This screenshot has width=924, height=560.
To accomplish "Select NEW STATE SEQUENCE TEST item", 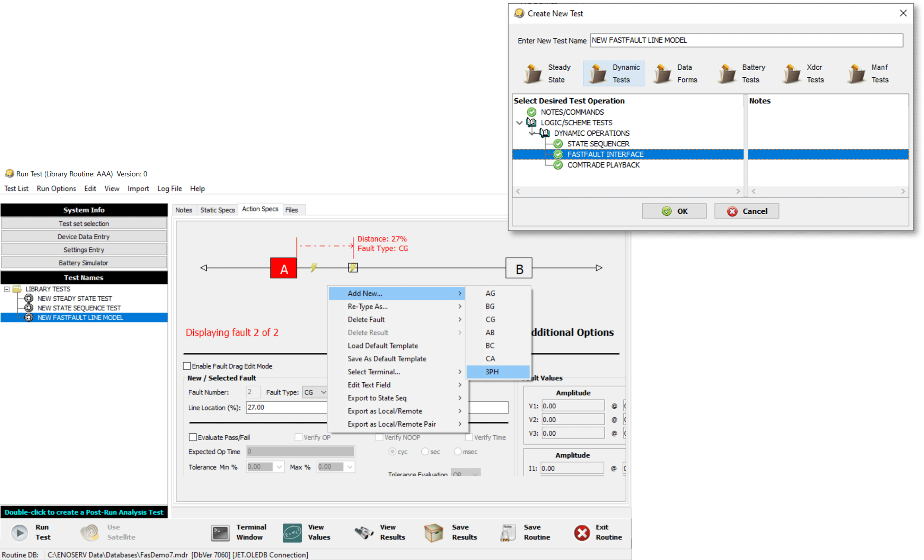I will (x=79, y=308).
